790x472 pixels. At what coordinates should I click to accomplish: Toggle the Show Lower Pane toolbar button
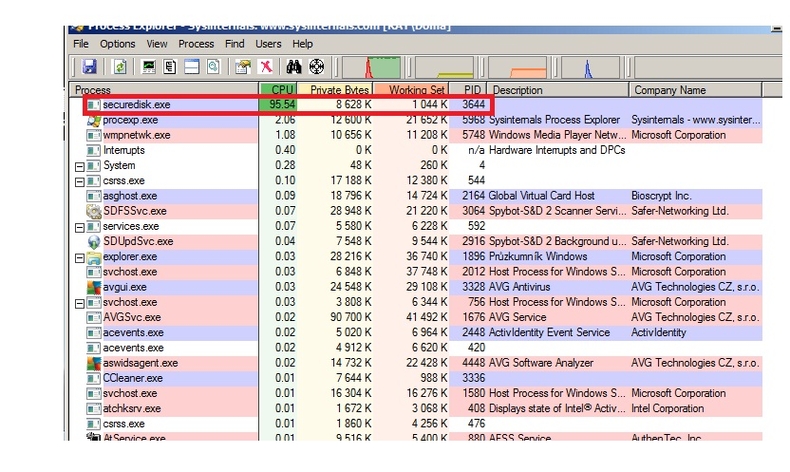tap(190, 68)
